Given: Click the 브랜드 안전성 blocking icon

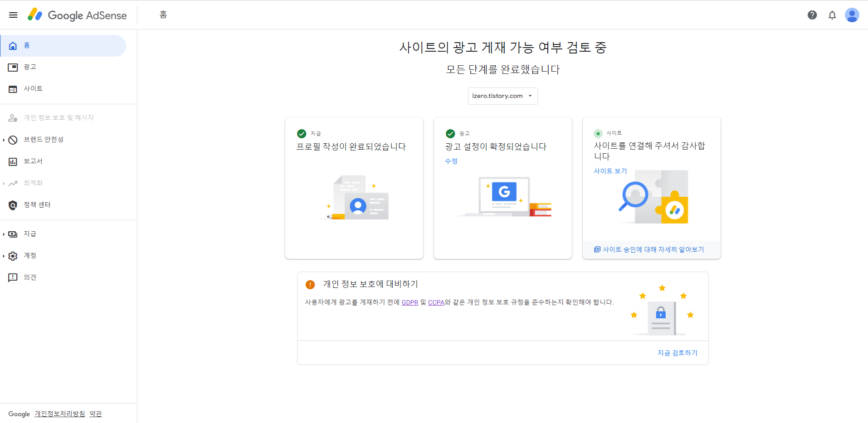Looking at the screenshot, I should coord(13,140).
